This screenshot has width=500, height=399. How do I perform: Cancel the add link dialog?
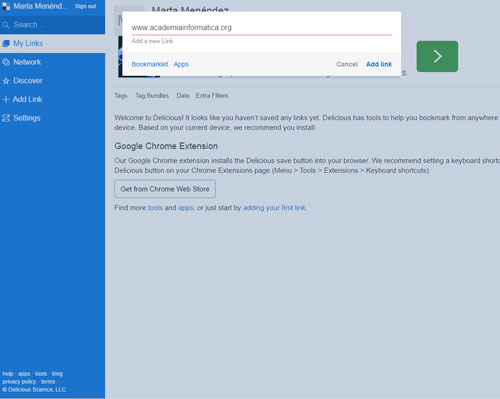347,64
